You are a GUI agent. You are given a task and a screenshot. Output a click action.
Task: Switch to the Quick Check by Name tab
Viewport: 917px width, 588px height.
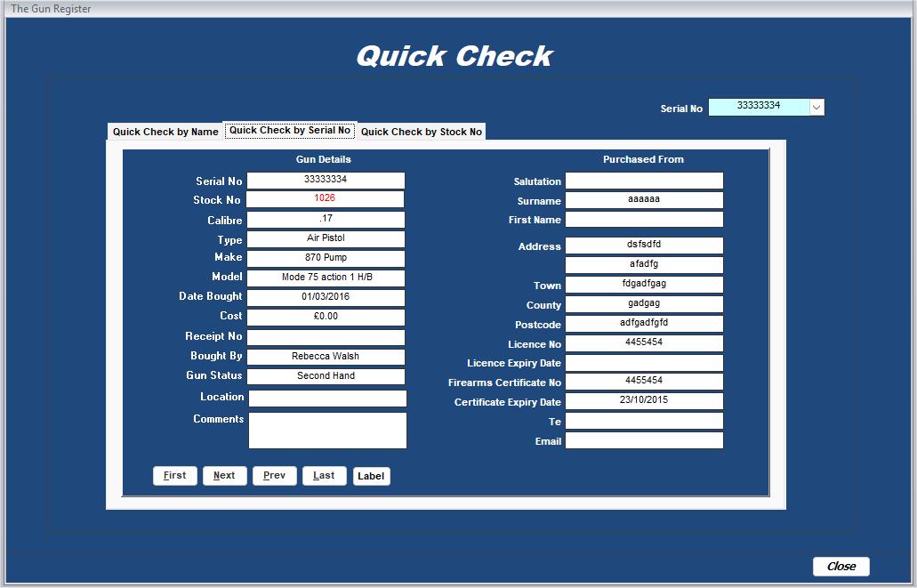tap(165, 131)
